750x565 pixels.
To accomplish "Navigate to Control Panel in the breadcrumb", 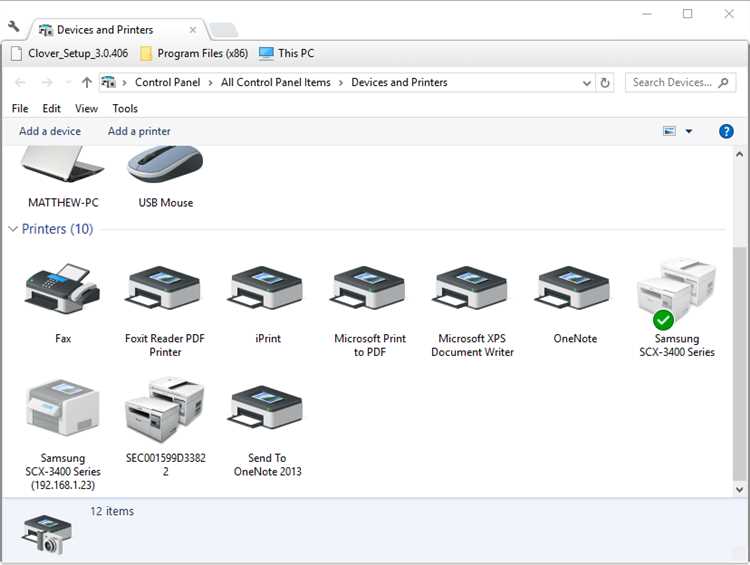I will tap(167, 82).
